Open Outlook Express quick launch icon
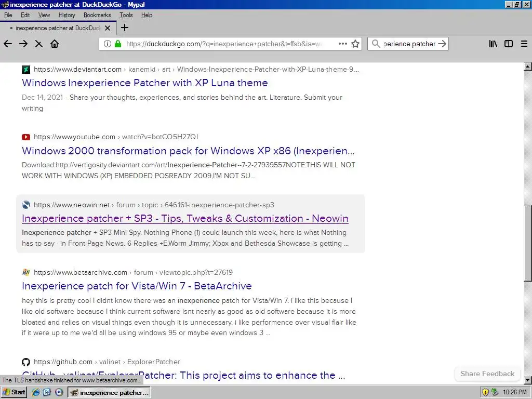Image resolution: width=532 pixels, height=399 pixels. point(47,393)
